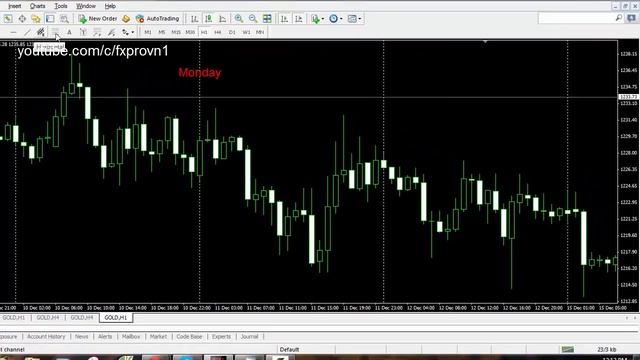Screen dimensions: 640x360
Task: Open the News terminal tab
Action: click(81, 337)
